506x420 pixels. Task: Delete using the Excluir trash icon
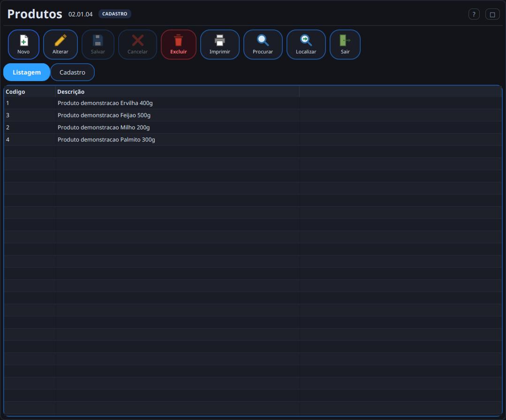[x=179, y=45]
